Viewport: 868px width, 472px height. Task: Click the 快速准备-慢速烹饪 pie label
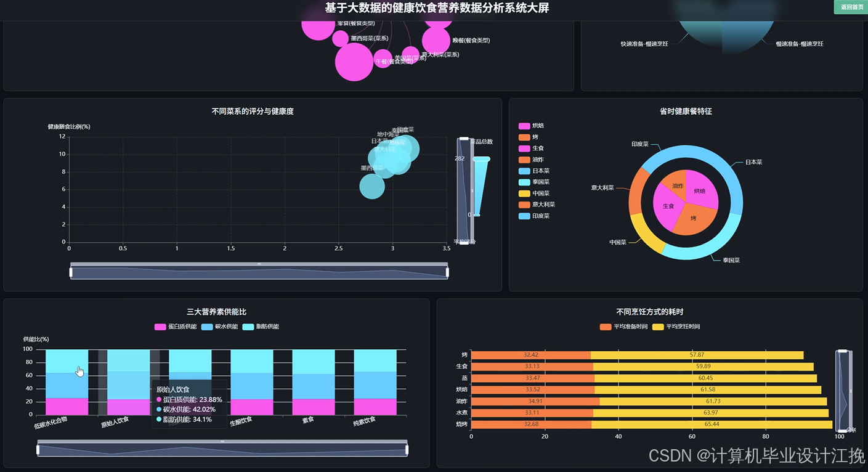coord(644,44)
